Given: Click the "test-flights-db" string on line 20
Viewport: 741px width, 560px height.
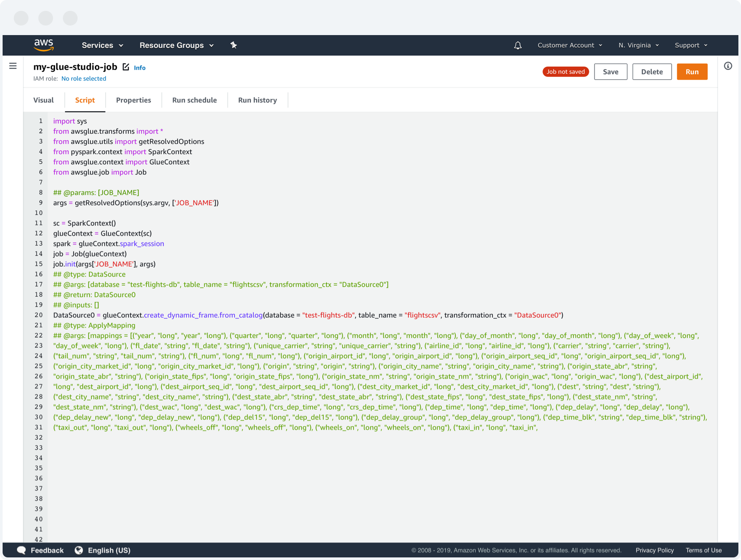Looking at the screenshot, I should 328,315.
